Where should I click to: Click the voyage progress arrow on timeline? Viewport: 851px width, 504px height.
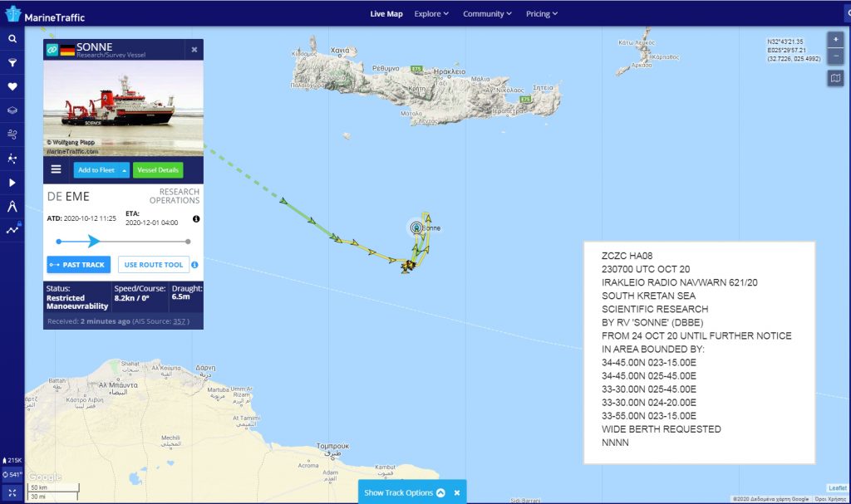coord(94,241)
